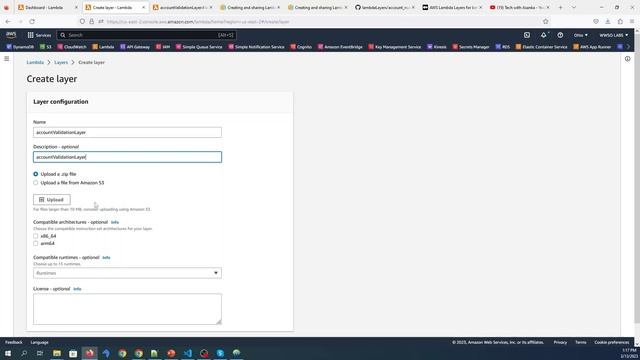Go to Layers breadcrumb link
The image size is (640, 360).
[61, 62]
